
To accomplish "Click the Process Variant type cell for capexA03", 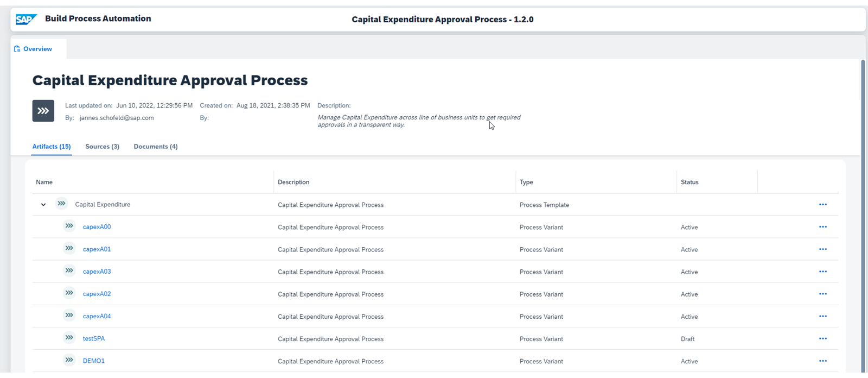I will point(541,272).
